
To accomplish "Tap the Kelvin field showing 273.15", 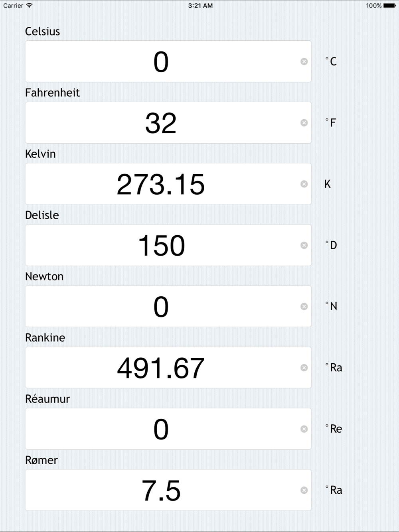I will point(168,184).
